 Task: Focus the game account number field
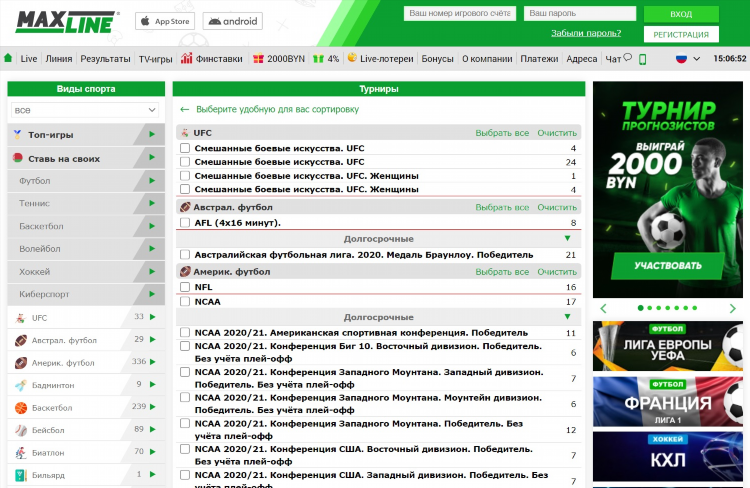pyautogui.click(x=460, y=13)
